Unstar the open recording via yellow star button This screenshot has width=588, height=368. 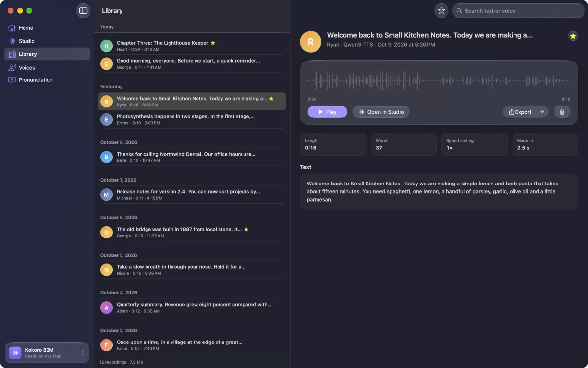point(573,36)
